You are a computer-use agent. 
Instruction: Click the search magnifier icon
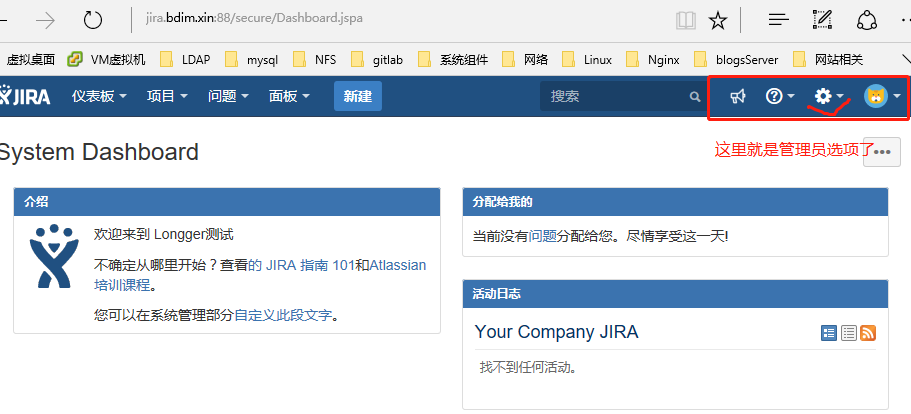(695, 97)
